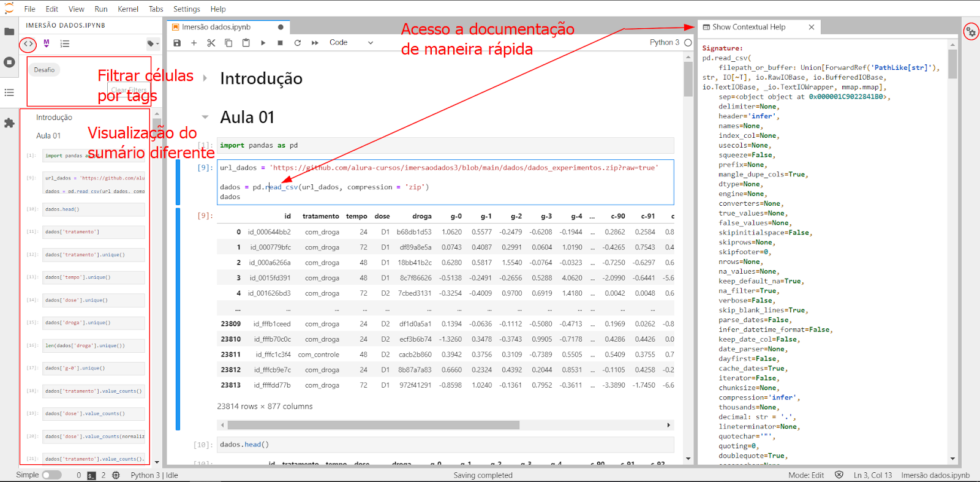
Task: Click the dataframe horizontal scrollbar thumb
Action: tap(374, 425)
